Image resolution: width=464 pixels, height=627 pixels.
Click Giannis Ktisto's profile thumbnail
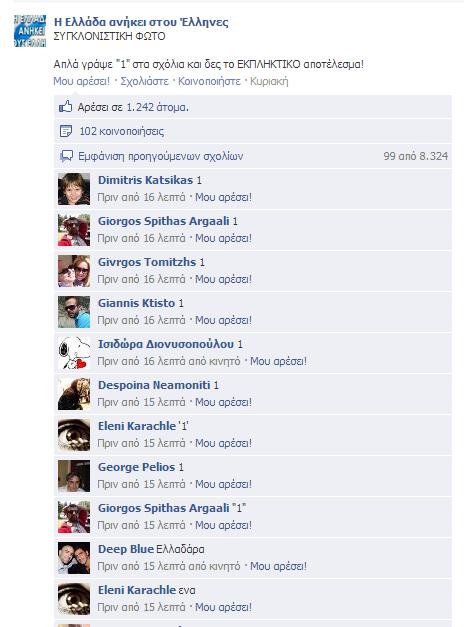74,312
